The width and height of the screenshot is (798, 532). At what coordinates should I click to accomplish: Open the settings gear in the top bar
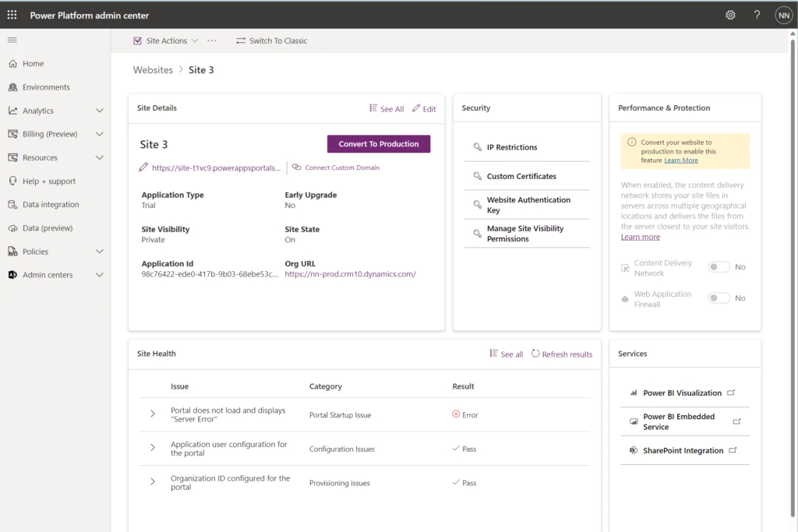pyautogui.click(x=730, y=14)
